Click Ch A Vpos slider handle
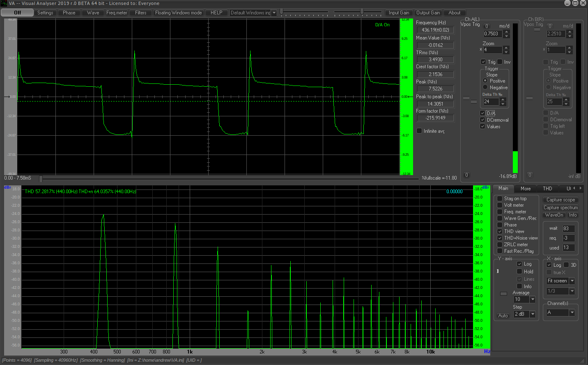This screenshot has height=365, width=588. 466,98
